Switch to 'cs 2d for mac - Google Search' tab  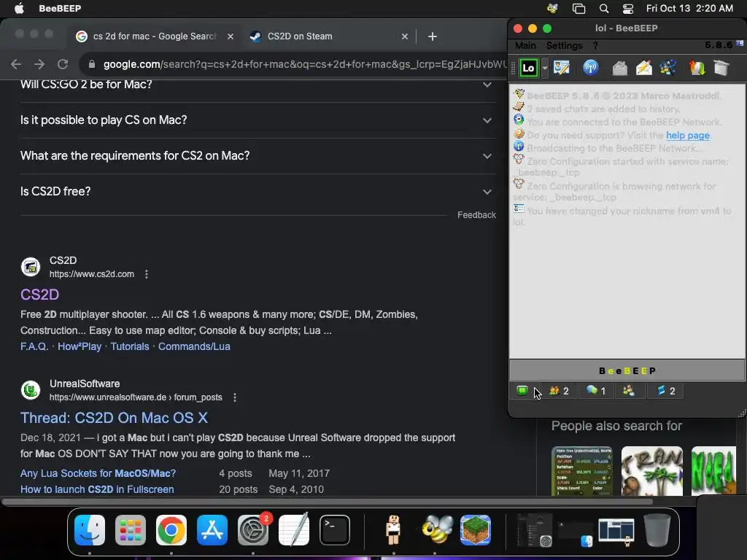pyautogui.click(x=154, y=36)
